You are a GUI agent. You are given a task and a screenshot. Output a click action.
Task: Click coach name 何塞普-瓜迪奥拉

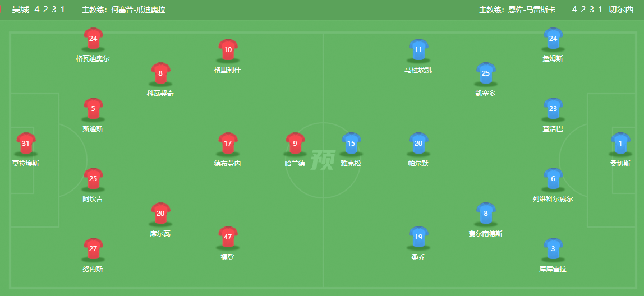coord(139,10)
